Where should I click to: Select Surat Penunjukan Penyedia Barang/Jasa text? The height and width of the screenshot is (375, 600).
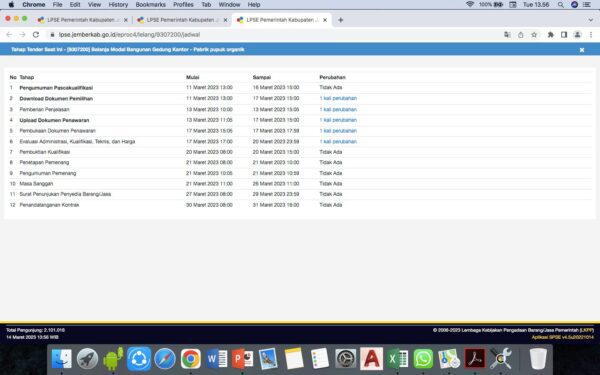(x=65, y=194)
